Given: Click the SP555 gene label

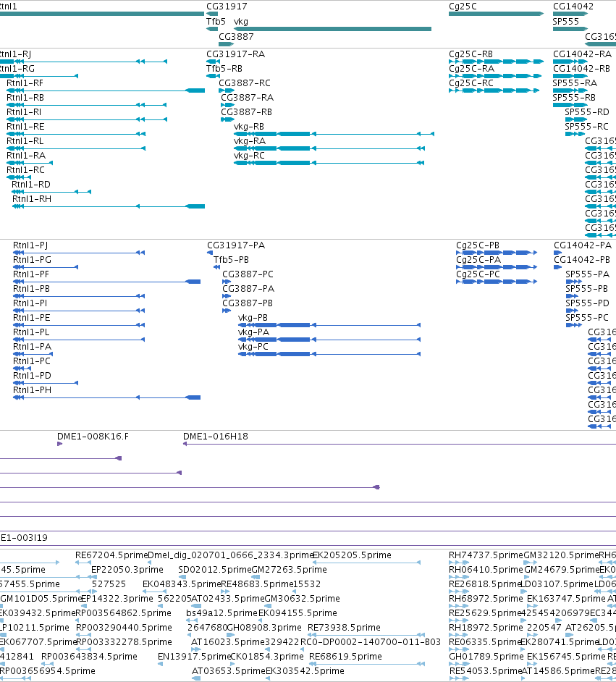Looking at the screenshot, I should point(565,21).
